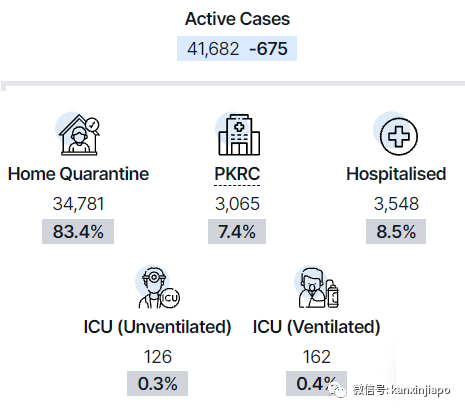Click the -675 daily change figure
This screenshot has width=465, height=411.
[x=268, y=49]
